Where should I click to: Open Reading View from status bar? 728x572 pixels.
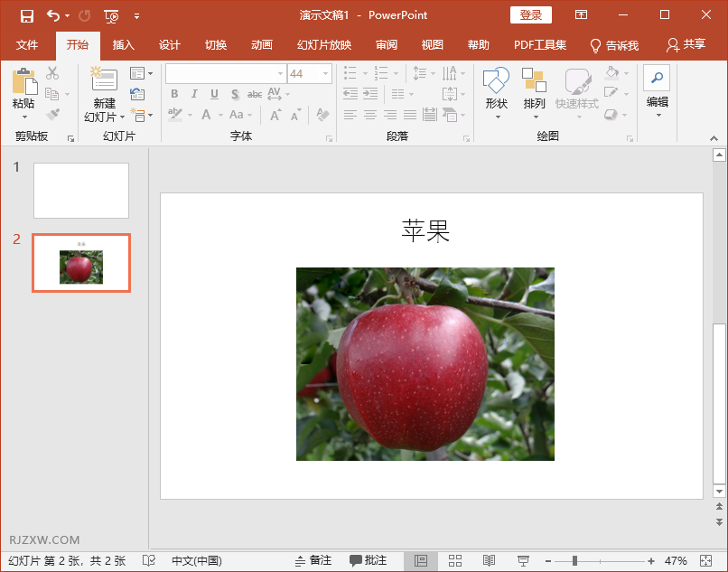[x=490, y=560]
